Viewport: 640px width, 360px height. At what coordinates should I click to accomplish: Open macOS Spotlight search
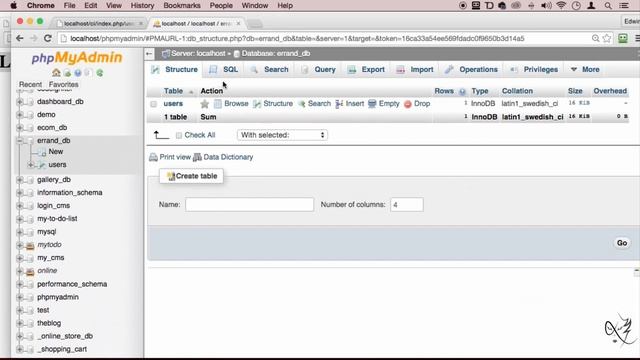[x=608, y=6]
